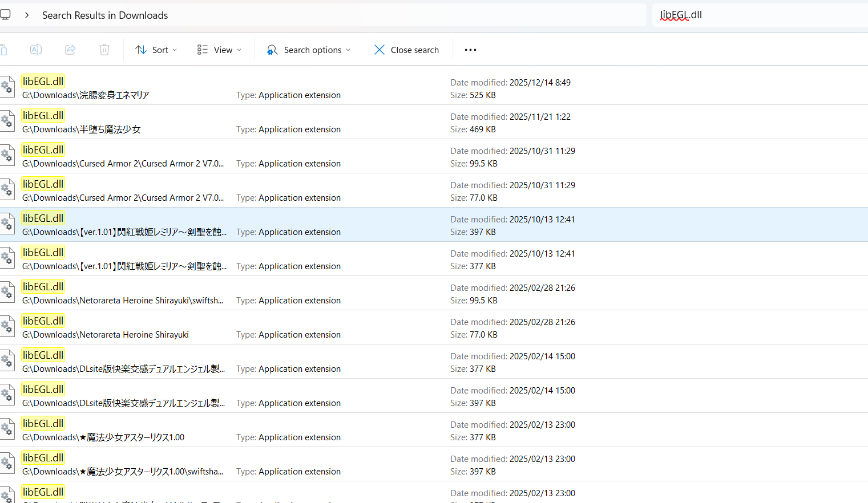Click the Rename toolbar icon
The width and height of the screenshot is (868, 503).
(36, 50)
